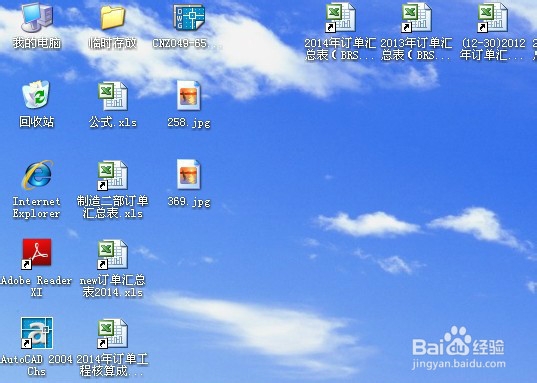This screenshot has width=537, height=383.
Task: Click the label text '临时存放'
Action: coord(113,43)
